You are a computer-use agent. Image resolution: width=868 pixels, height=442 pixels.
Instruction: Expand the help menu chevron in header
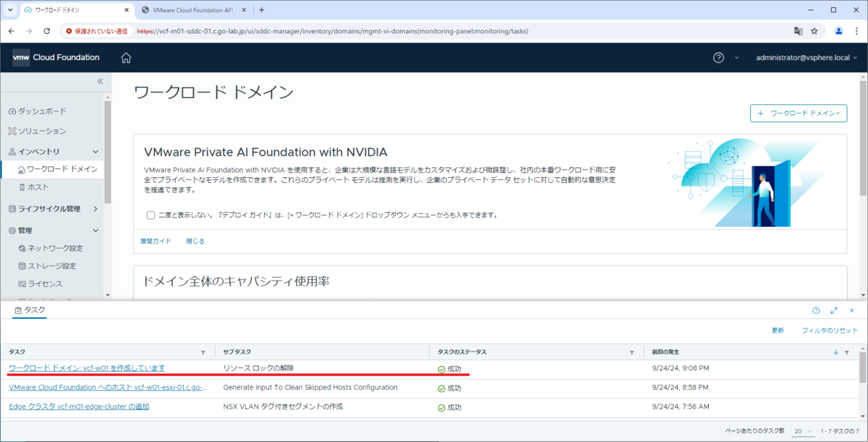pyautogui.click(x=737, y=58)
